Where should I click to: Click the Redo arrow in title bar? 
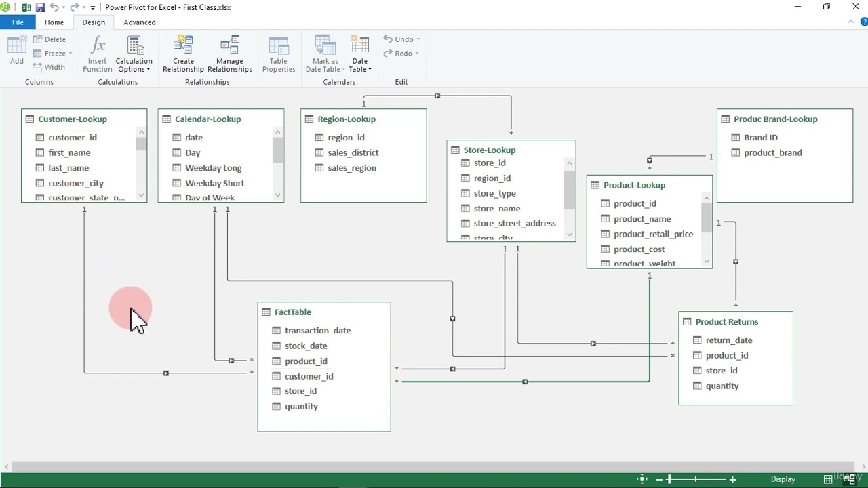tap(74, 7)
